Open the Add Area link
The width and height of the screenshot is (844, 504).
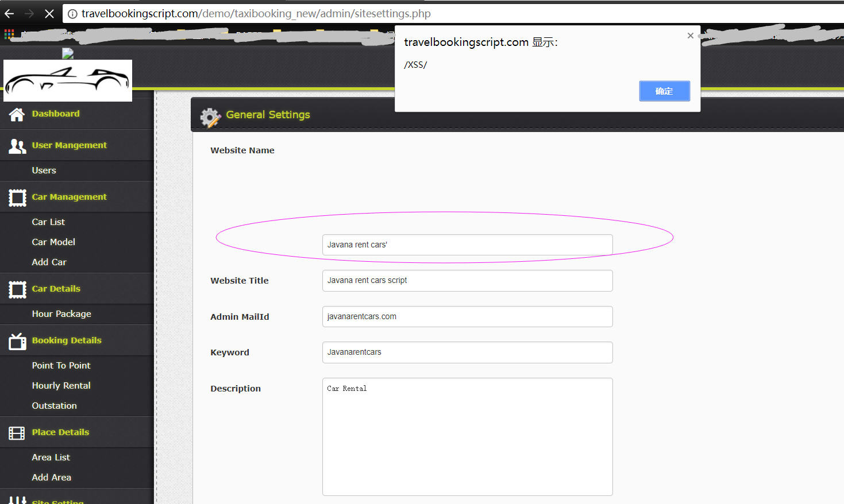coord(52,478)
